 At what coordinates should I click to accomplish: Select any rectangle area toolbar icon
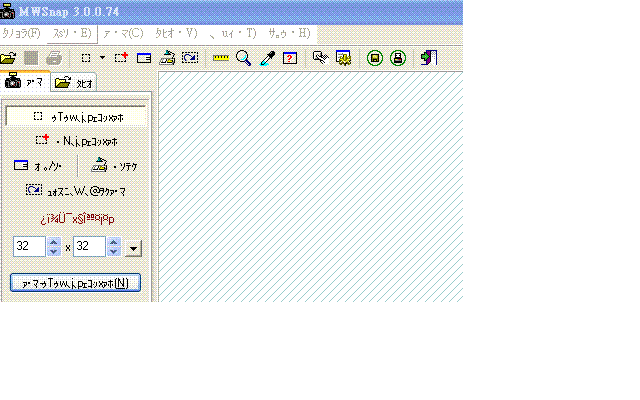tap(121, 58)
